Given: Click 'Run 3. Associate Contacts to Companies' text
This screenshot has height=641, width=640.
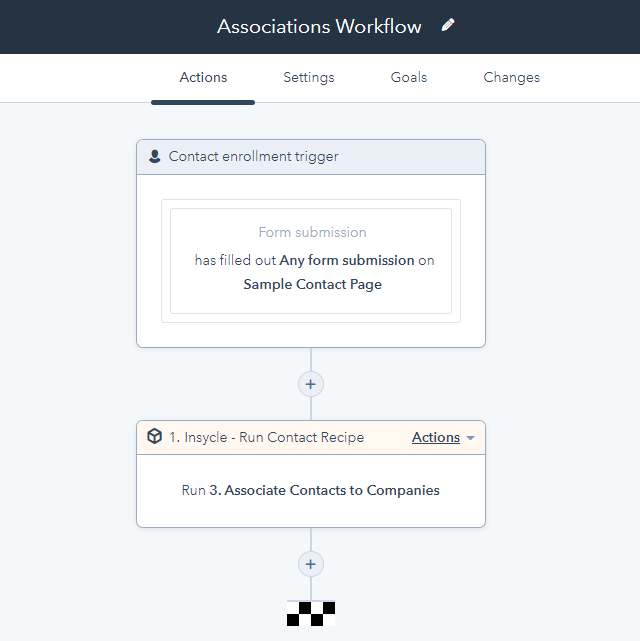Looking at the screenshot, I should coord(311,490).
